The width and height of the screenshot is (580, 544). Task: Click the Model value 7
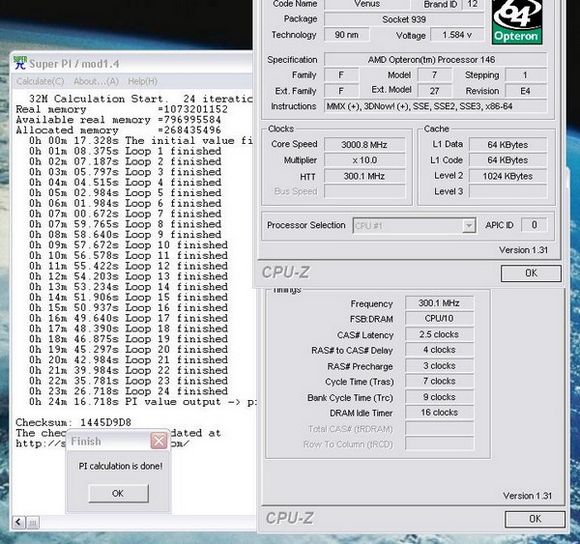coord(435,75)
